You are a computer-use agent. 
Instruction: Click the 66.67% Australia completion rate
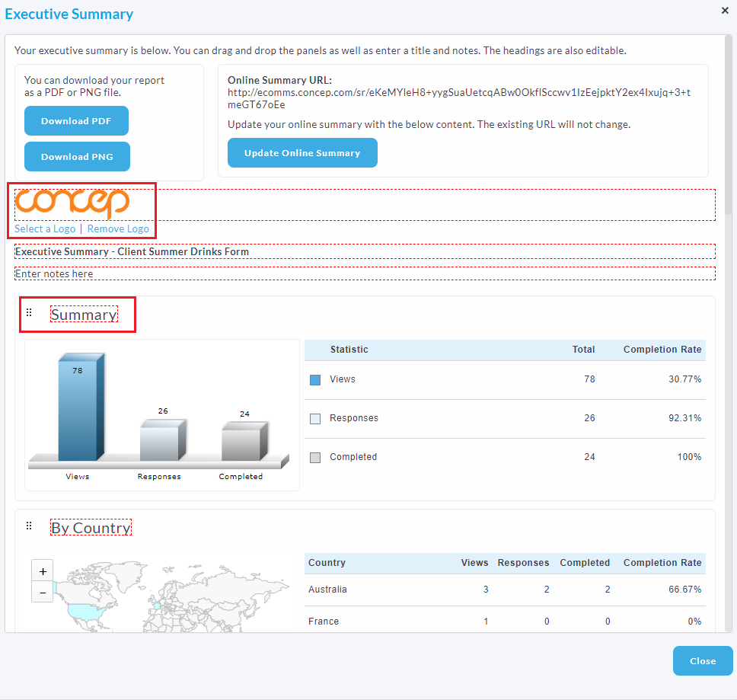684,590
